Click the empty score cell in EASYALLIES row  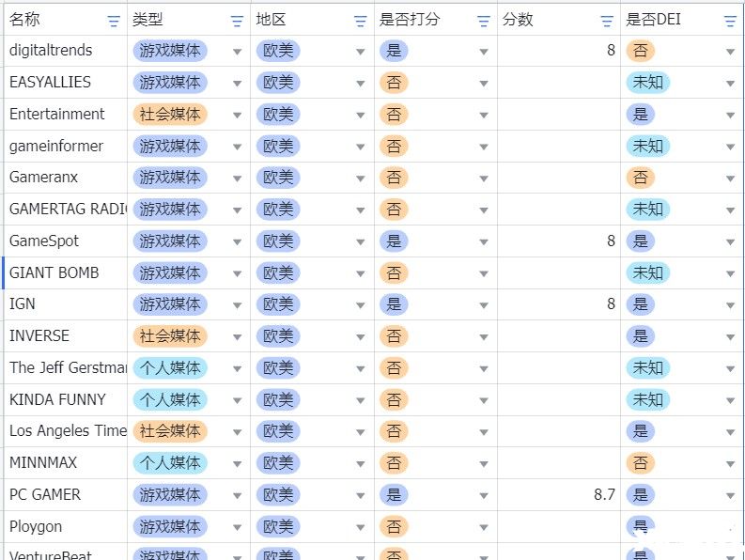pyautogui.click(x=559, y=83)
